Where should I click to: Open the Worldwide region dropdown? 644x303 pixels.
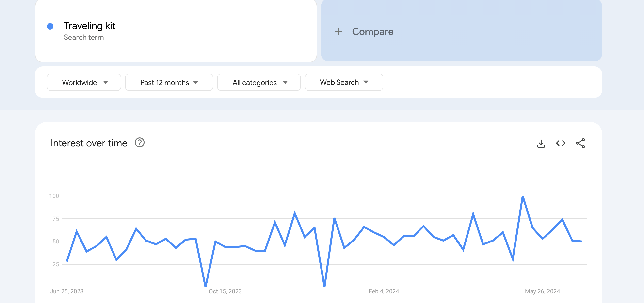coord(84,82)
